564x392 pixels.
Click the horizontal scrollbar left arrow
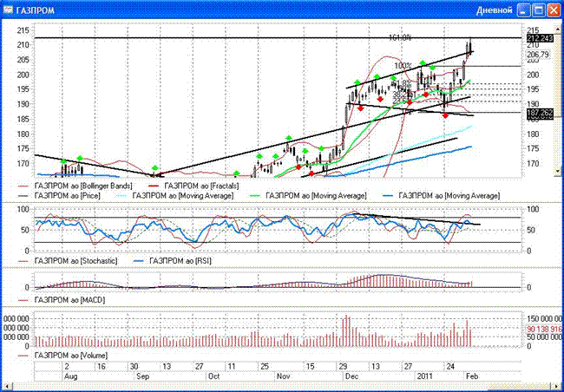click(x=8, y=385)
